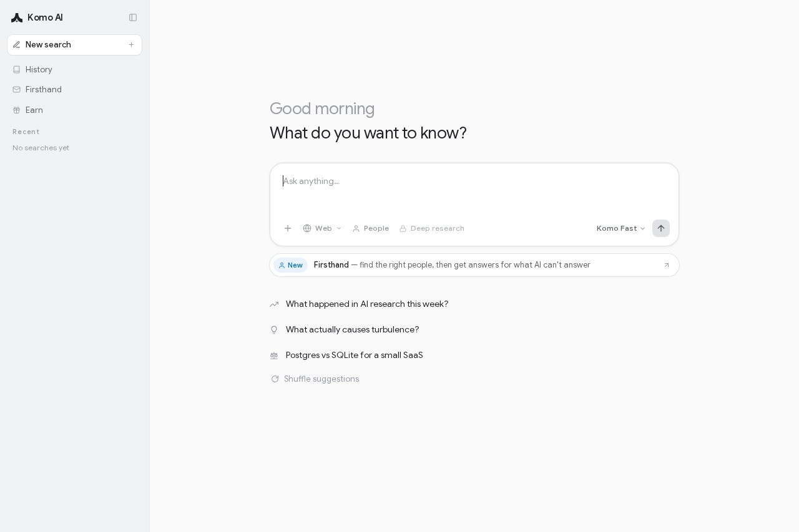Open the Earn section

click(74, 110)
